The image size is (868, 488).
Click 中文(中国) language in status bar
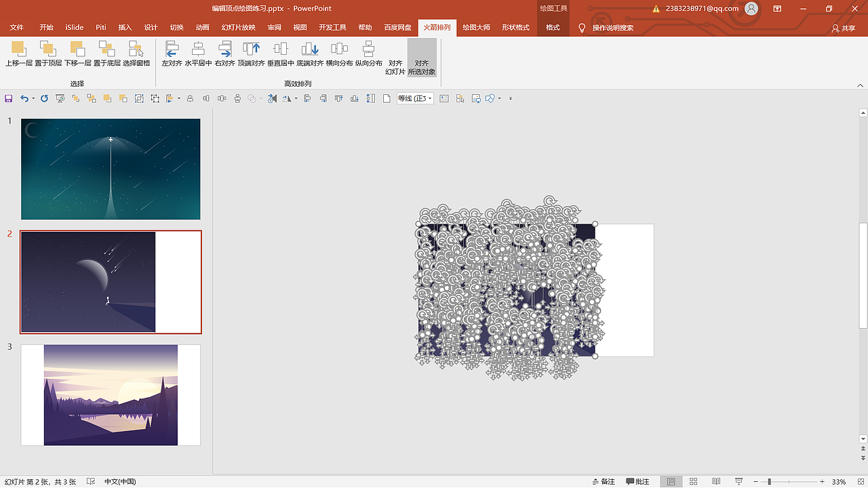tap(120, 481)
